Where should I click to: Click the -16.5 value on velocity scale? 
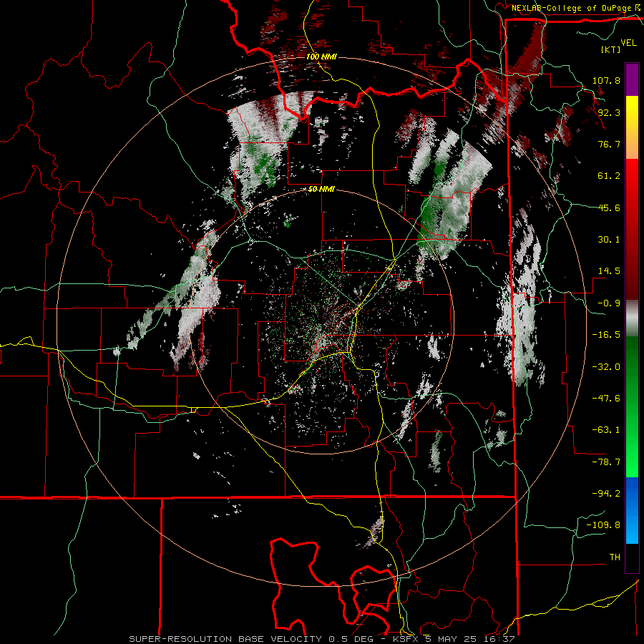[606, 335]
